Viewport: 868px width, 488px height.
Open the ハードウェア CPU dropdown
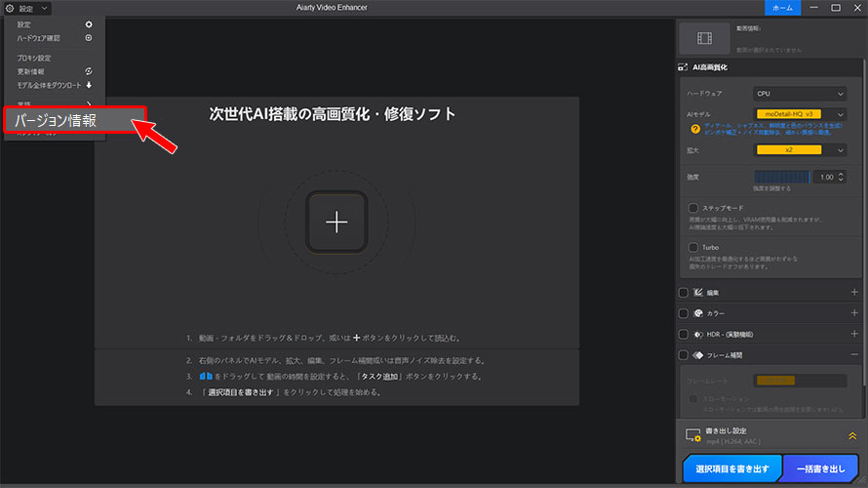tap(800, 94)
